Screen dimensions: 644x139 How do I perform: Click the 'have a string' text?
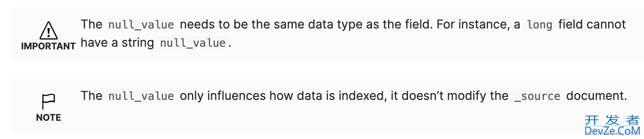pos(117,43)
